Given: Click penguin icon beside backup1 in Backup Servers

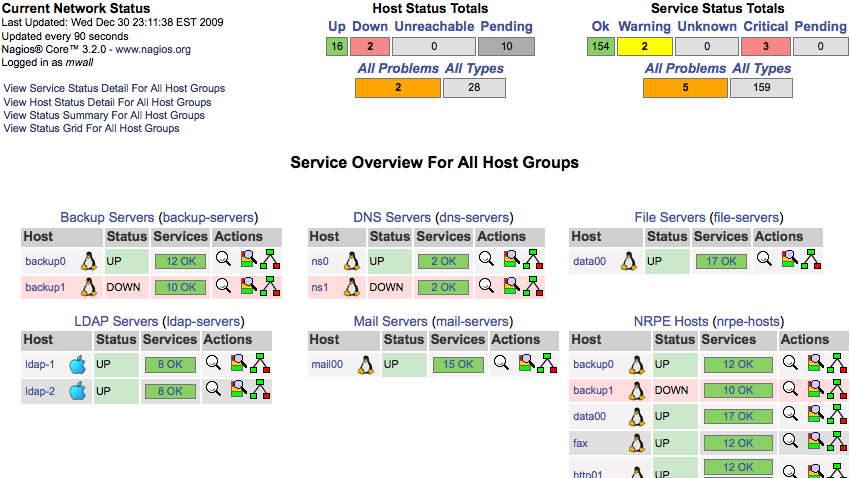Looking at the screenshot, I should tap(89, 286).
